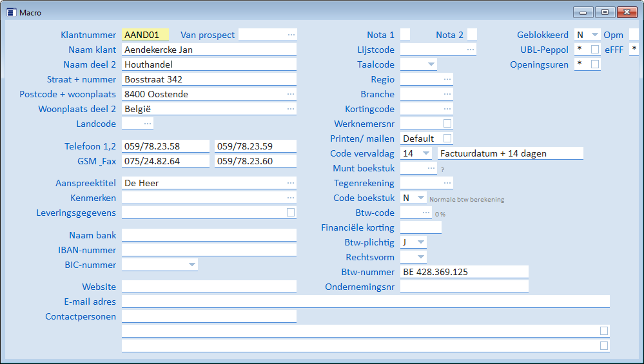
Task: Toggle the Printen/ mailen checkbox
Action: [x=447, y=139]
